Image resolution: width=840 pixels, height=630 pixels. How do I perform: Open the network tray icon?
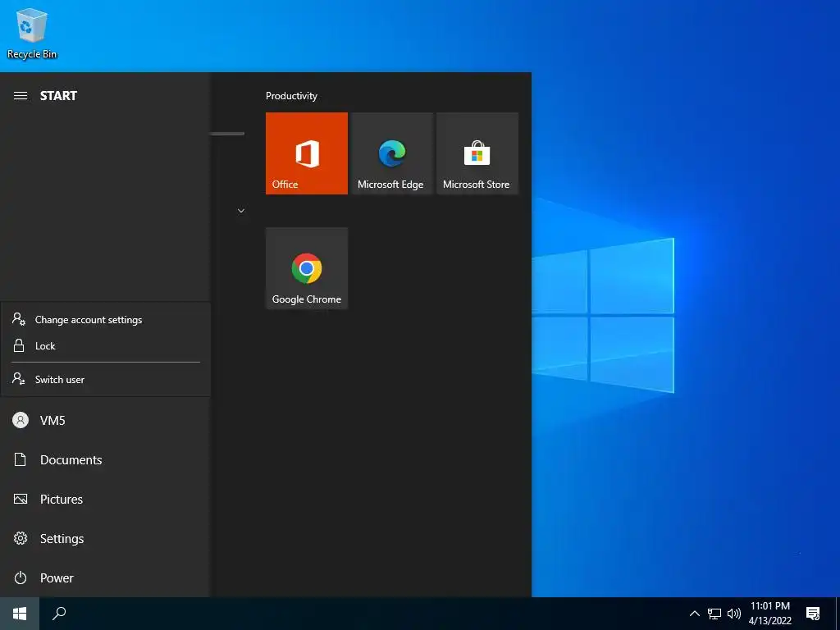click(x=714, y=614)
